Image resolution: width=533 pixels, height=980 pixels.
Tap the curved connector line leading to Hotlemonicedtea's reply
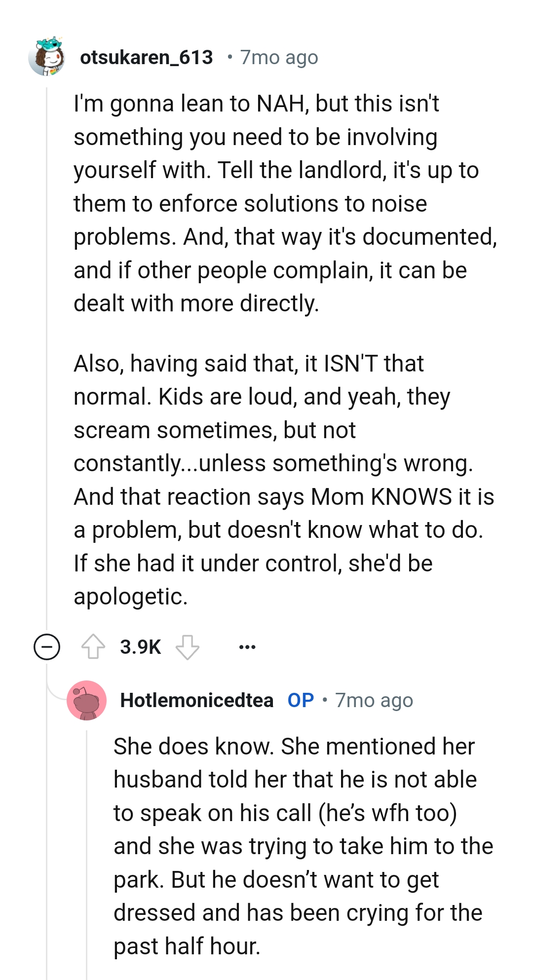(55, 691)
